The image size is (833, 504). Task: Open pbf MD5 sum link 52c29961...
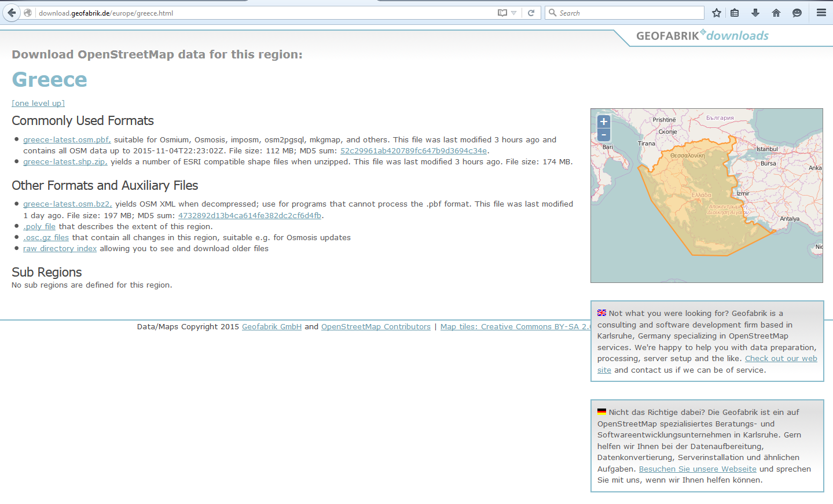point(413,150)
